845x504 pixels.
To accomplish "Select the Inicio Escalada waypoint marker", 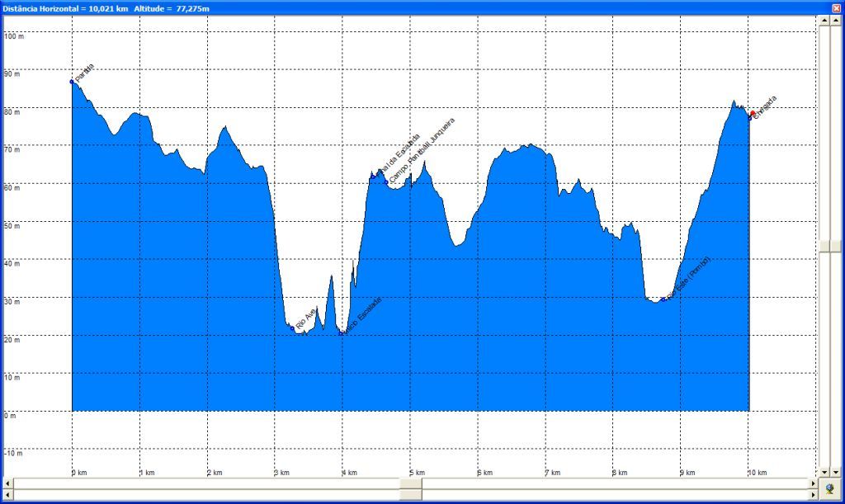I will point(341,332).
